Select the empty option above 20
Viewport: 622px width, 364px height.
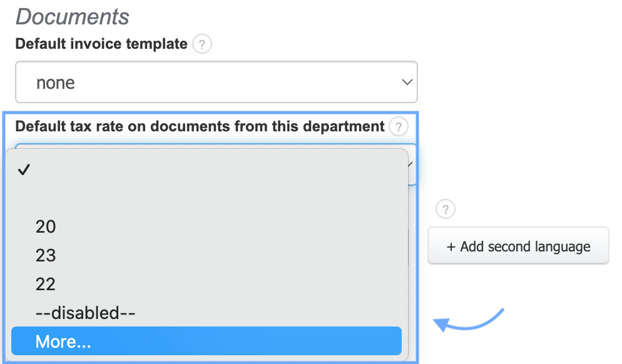206,199
